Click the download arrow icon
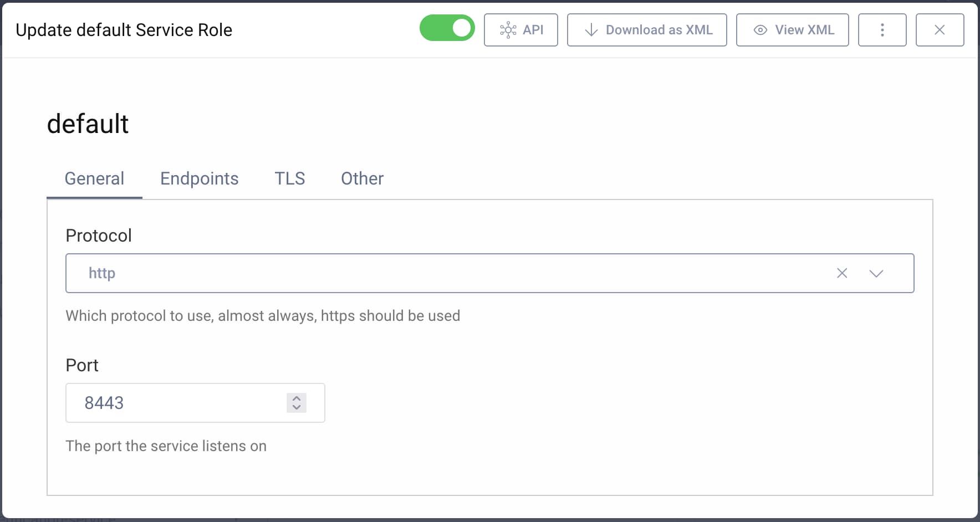Image resolution: width=980 pixels, height=522 pixels. pos(590,30)
